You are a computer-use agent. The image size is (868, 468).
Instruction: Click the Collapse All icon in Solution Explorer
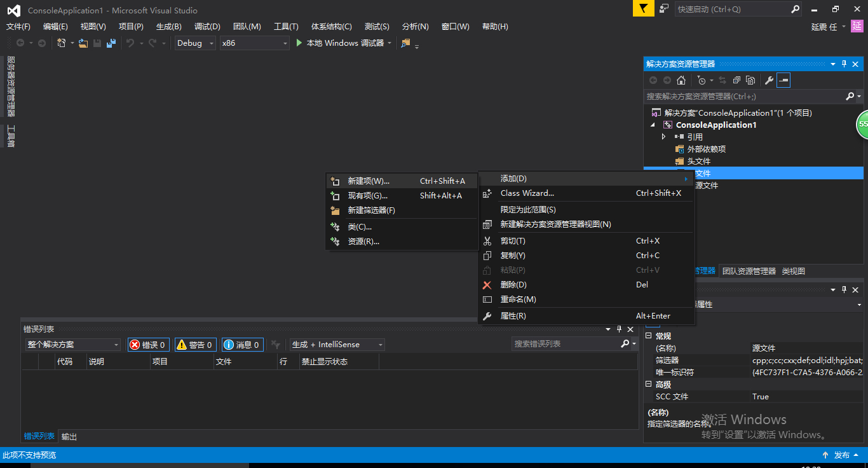click(736, 80)
